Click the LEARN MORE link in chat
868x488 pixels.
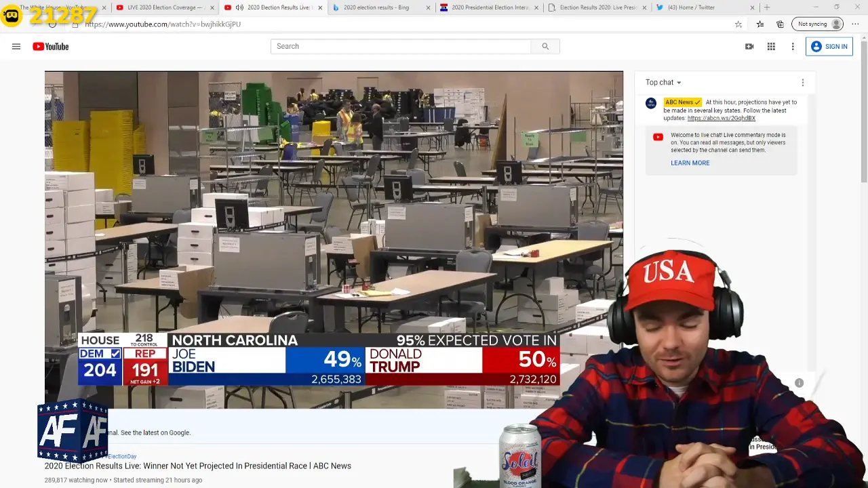click(690, 163)
